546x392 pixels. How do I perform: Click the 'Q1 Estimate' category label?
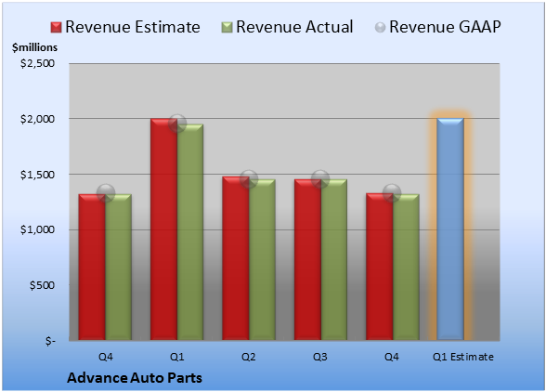click(x=463, y=357)
